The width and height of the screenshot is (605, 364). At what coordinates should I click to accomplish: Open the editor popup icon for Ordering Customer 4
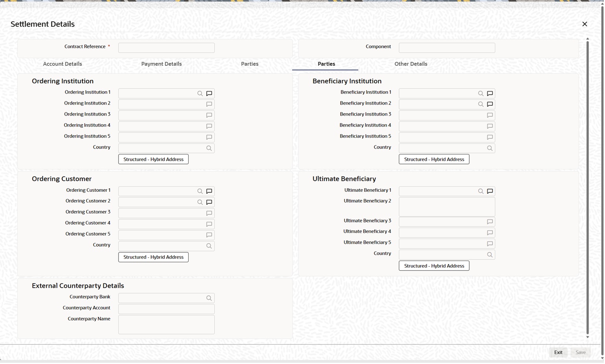[209, 224]
